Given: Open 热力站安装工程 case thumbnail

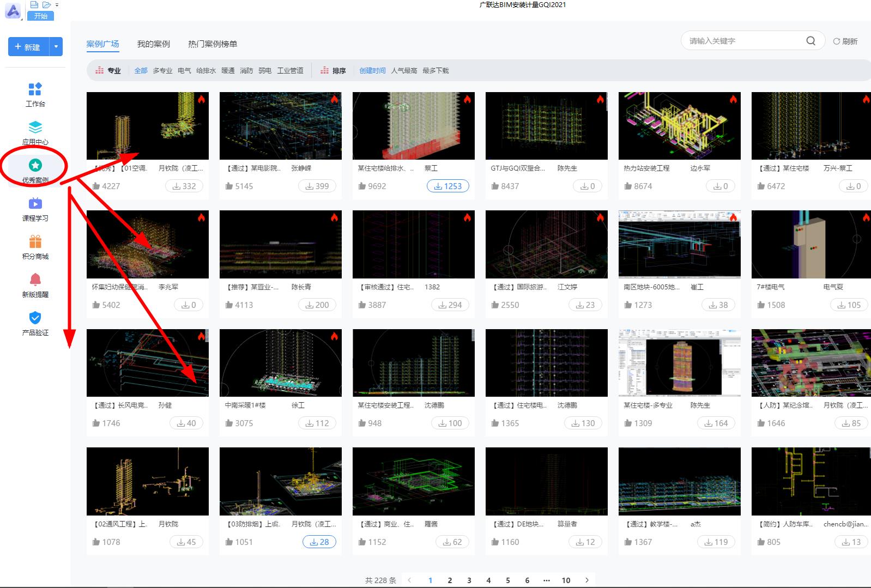Looking at the screenshot, I should tap(679, 126).
